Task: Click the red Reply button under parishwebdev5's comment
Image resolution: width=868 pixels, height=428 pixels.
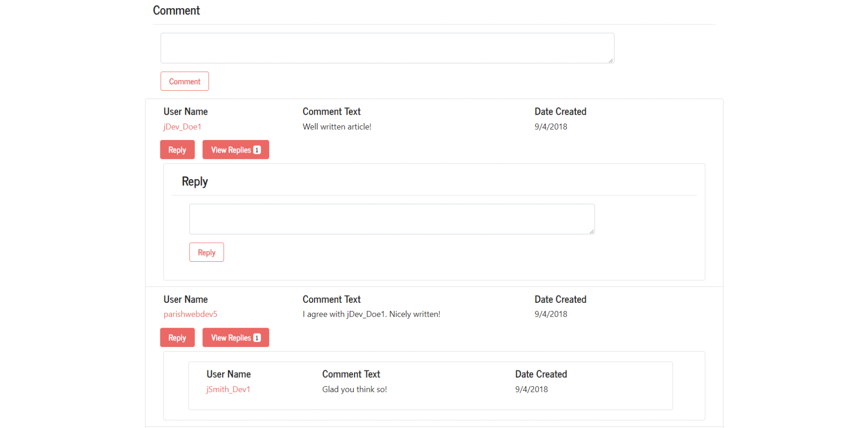Action: [177, 338]
